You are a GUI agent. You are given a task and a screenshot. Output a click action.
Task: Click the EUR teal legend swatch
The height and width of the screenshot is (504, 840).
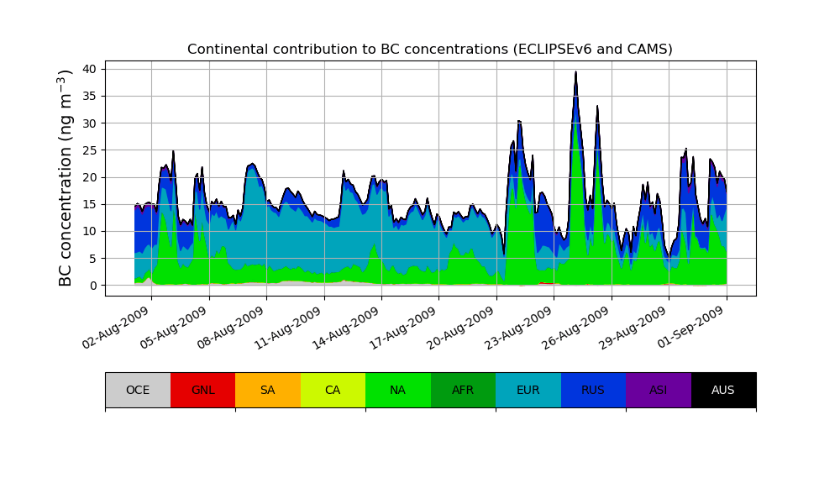pyautogui.click(x=528, y=390)
